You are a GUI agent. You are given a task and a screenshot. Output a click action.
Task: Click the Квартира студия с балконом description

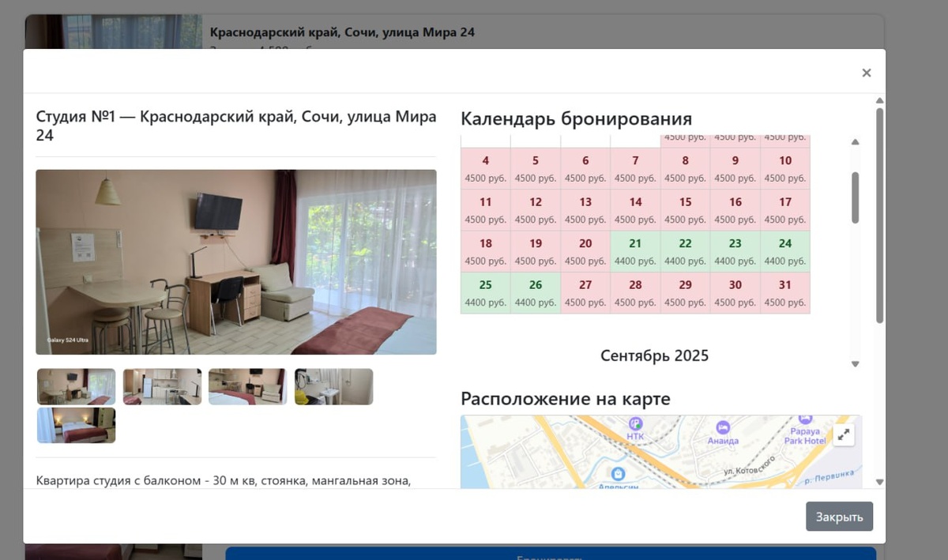tap(224, 480)
